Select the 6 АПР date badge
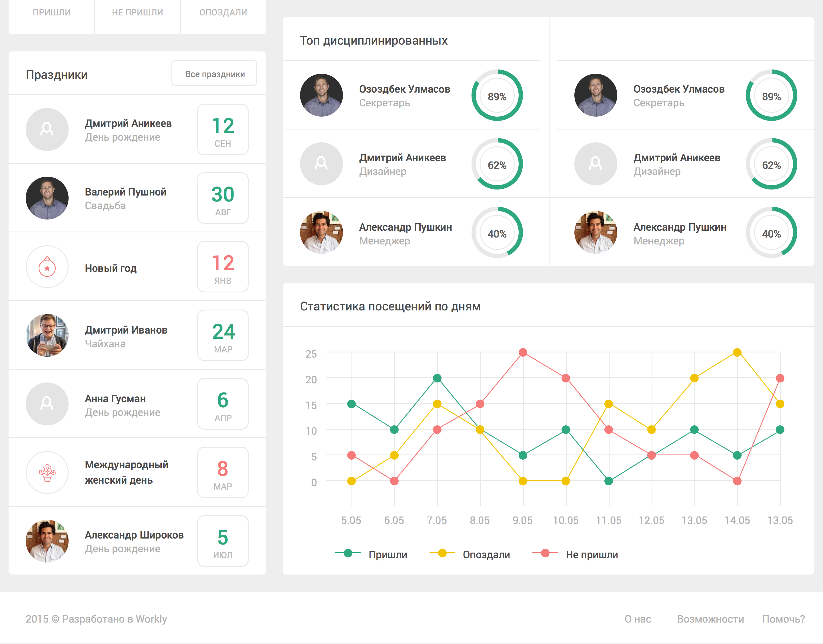823x644 pixels. [x=223, y=404]
